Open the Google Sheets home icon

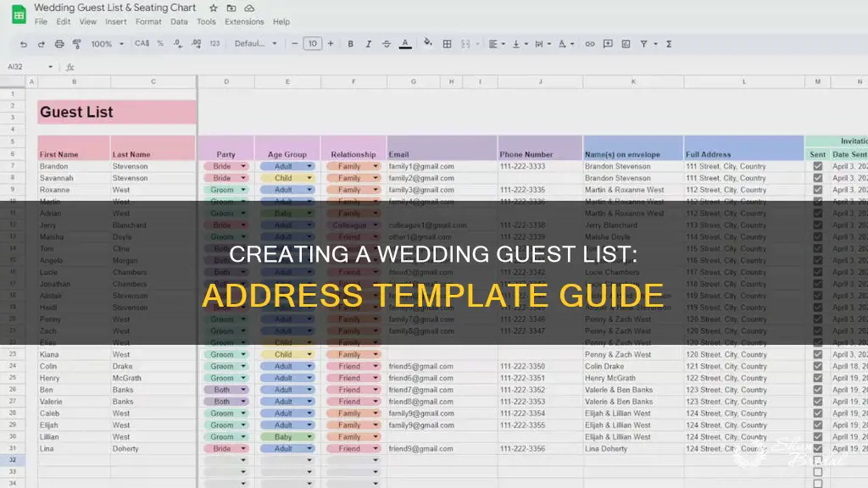tap(19, 14)
